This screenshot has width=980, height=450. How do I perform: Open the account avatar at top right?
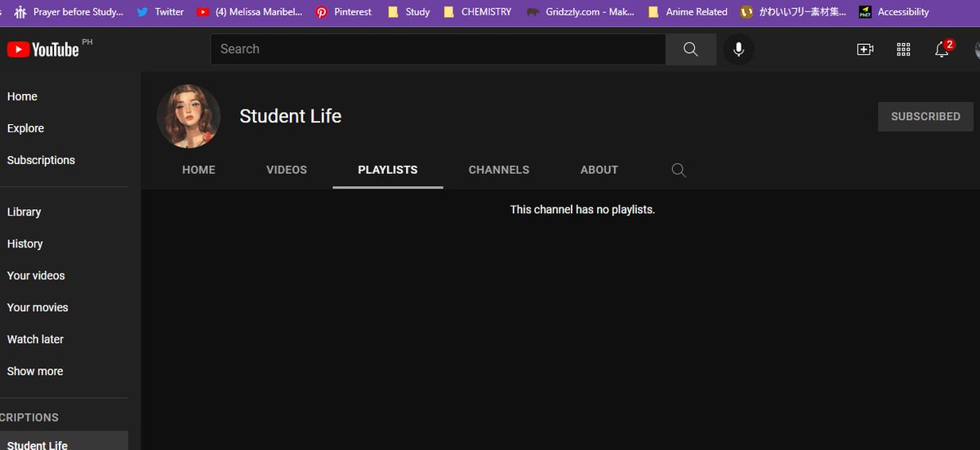click(978, 49)
